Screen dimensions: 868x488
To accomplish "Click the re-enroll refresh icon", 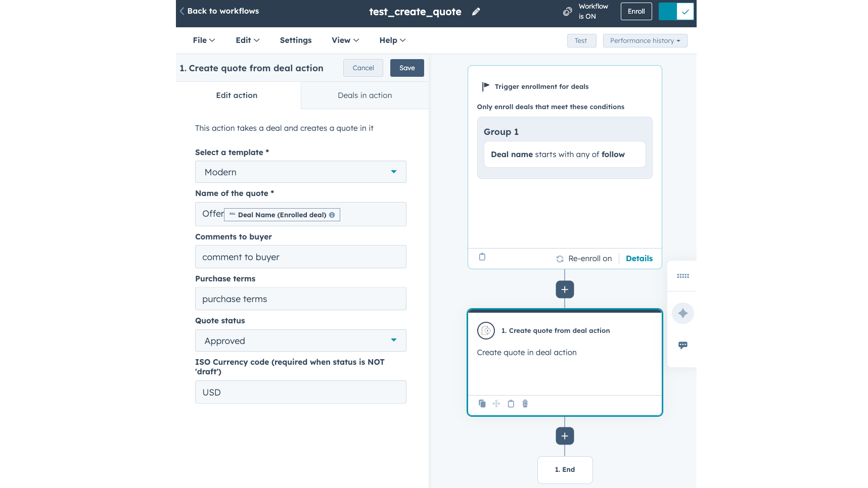I will (x=560, y=258).
